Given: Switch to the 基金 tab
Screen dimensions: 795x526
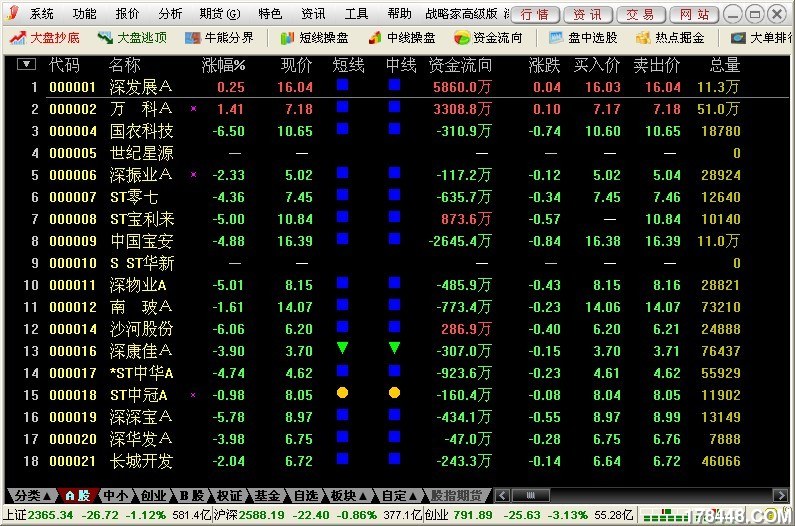Looking at the screenshot, I should click(x=267, y=495).
